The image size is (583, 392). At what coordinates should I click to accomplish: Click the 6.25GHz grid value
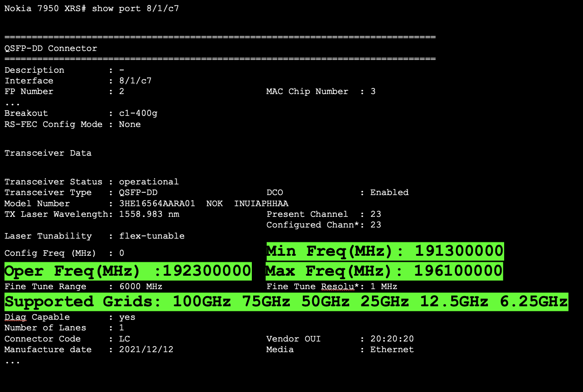533,302
